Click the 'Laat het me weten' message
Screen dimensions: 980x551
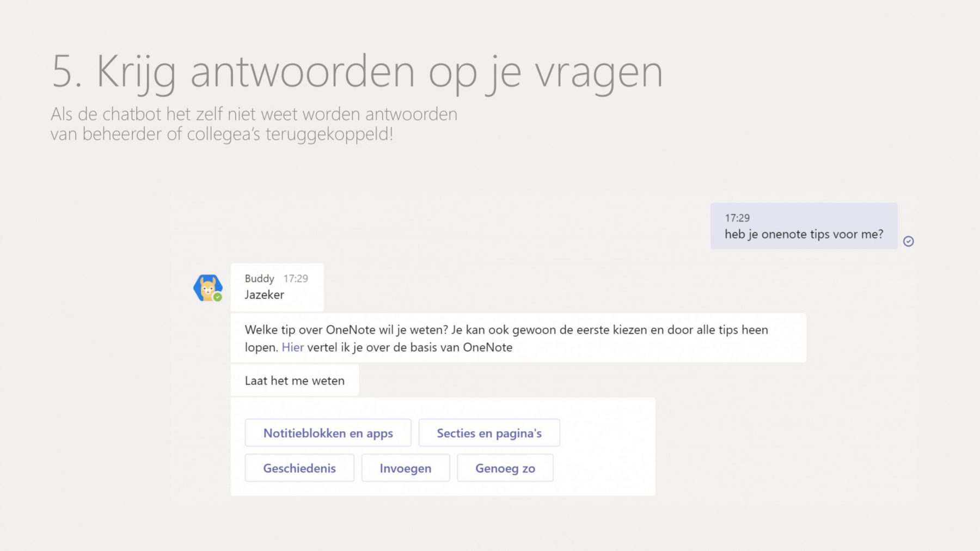[x=295, y=381]
